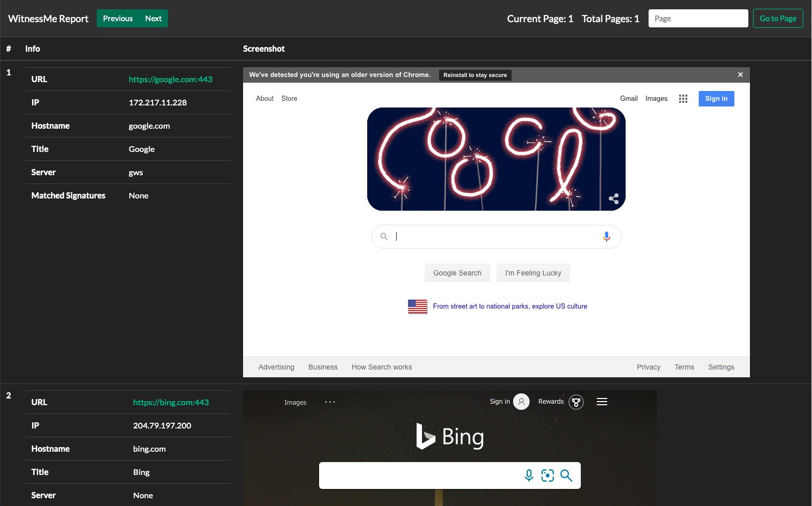Screen dimensions: 812x506
Task: Open the https://google.com:443 URL link
Action: click(171, 79)
